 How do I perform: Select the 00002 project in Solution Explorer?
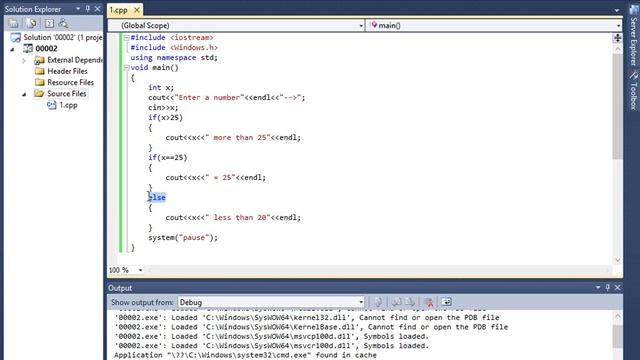(40, 49)
